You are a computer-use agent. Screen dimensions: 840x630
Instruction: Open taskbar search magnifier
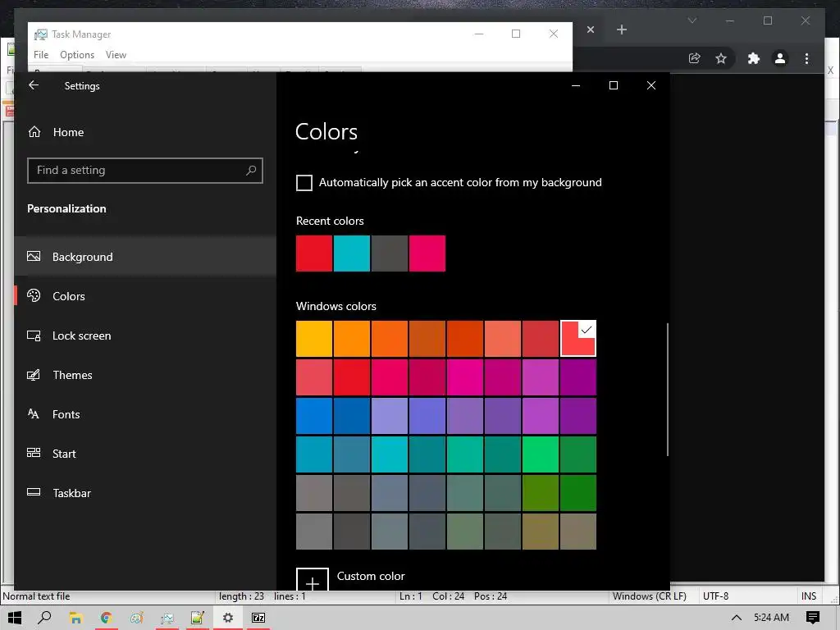point(45,618)
